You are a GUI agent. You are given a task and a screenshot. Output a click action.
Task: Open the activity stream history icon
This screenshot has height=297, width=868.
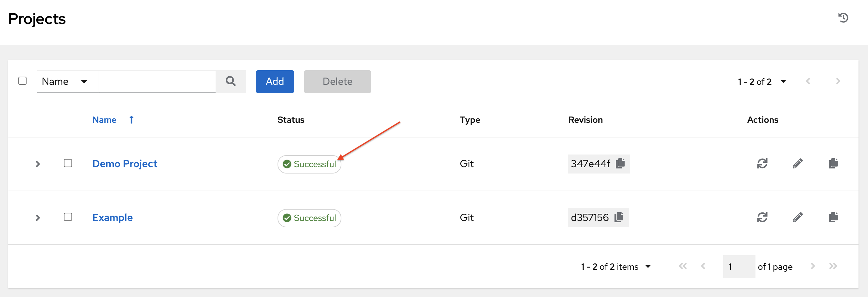pos(844,17)
